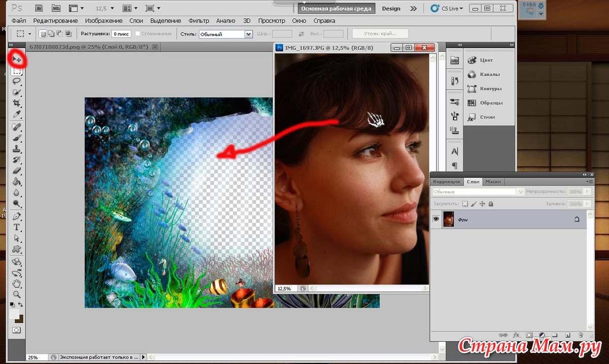The width and height of the screenshot is (609, 364).
Task: Select the Path Selection tool
Action: coord(17,238)
